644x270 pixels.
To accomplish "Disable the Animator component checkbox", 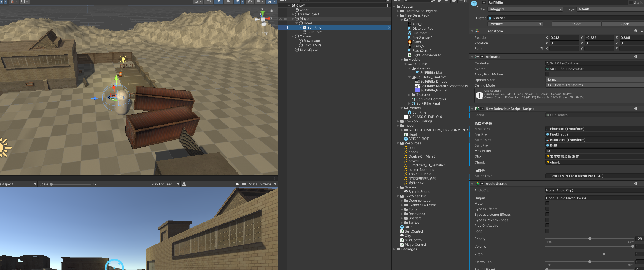I will (482, 57).
